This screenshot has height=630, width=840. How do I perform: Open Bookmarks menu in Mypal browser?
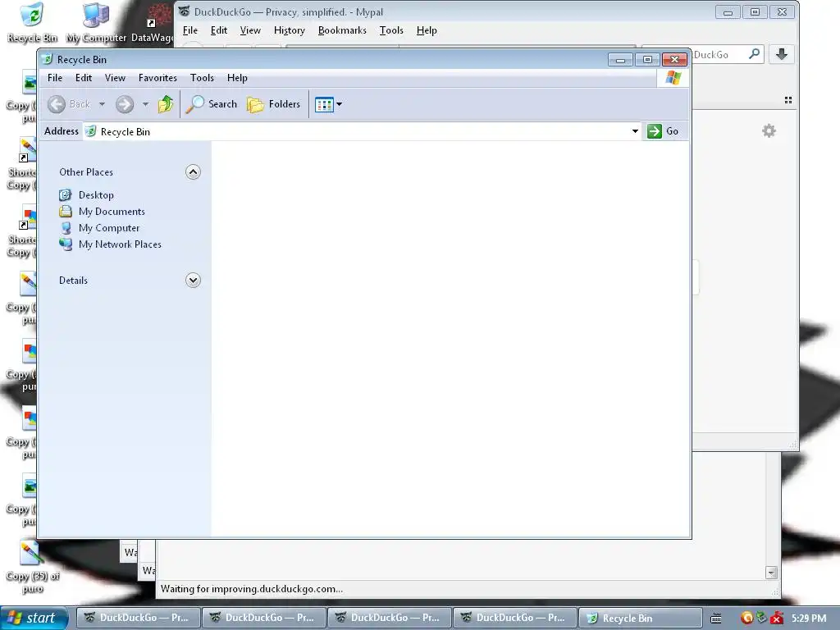point(342,30)
